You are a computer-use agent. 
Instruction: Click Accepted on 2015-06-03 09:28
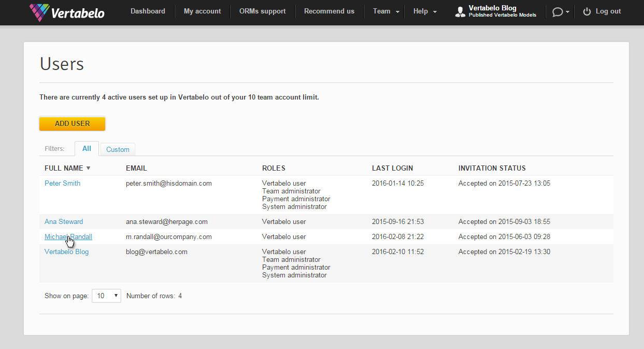click(504, 236)
